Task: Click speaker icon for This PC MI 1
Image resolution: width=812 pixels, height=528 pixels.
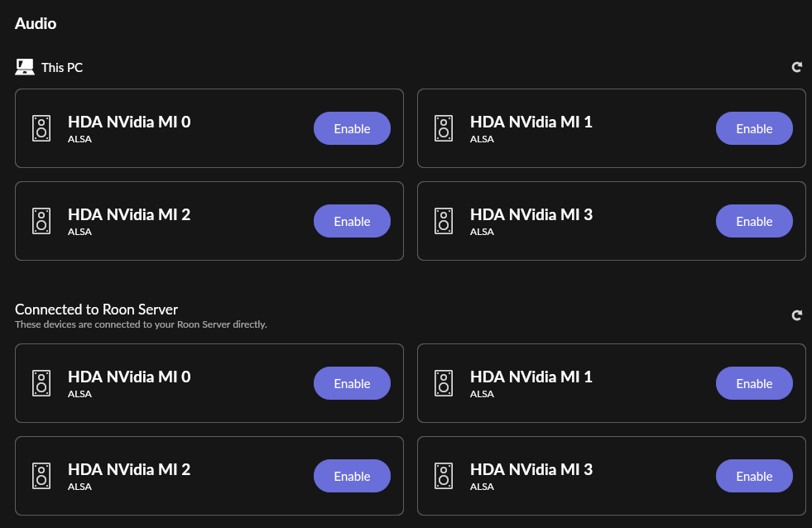Action: [444, 128]
